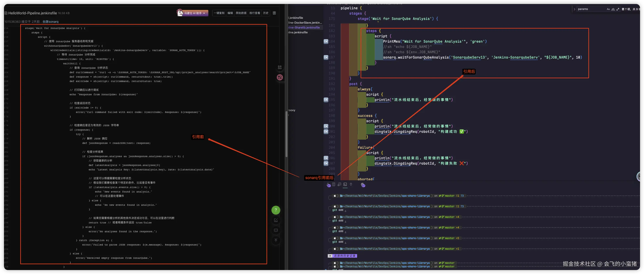Toggle whole word match in find box
This screenshot has height=274, width=644.
tap(613, 9)
